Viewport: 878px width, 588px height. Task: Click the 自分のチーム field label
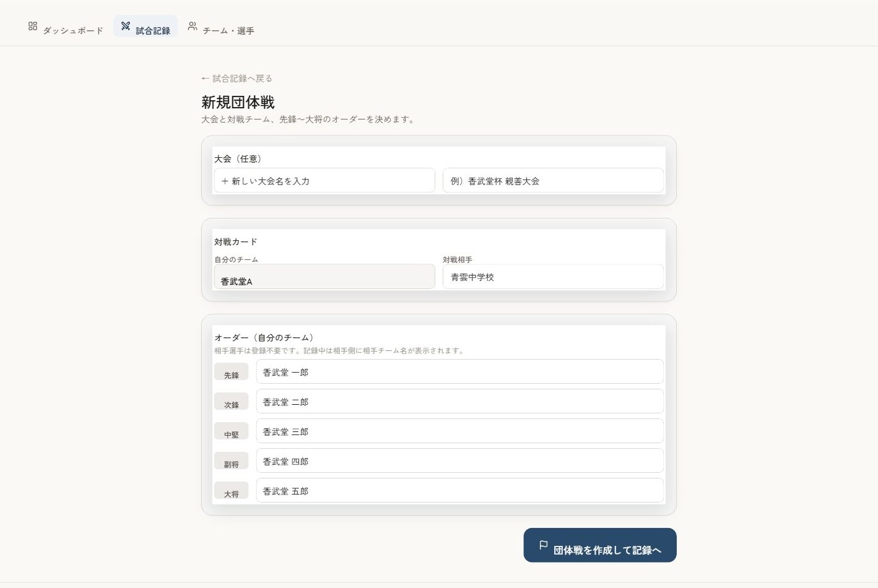(236, 259)
